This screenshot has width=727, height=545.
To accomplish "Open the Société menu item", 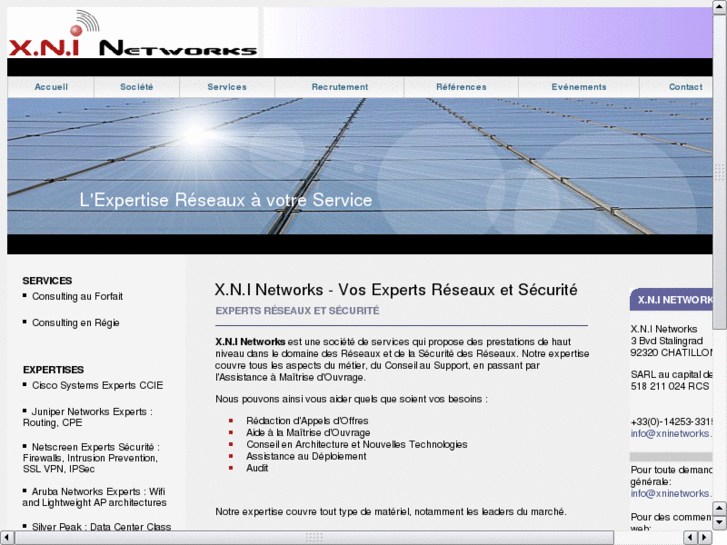I will pos(137,87).
